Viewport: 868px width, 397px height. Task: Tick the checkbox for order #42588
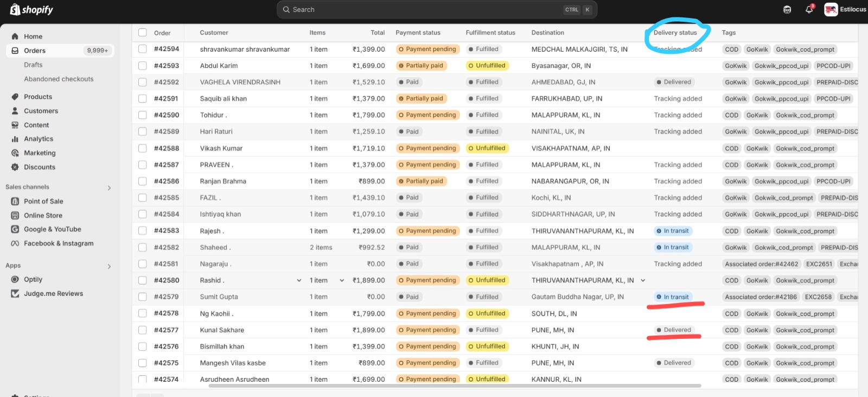coord(142,148)
